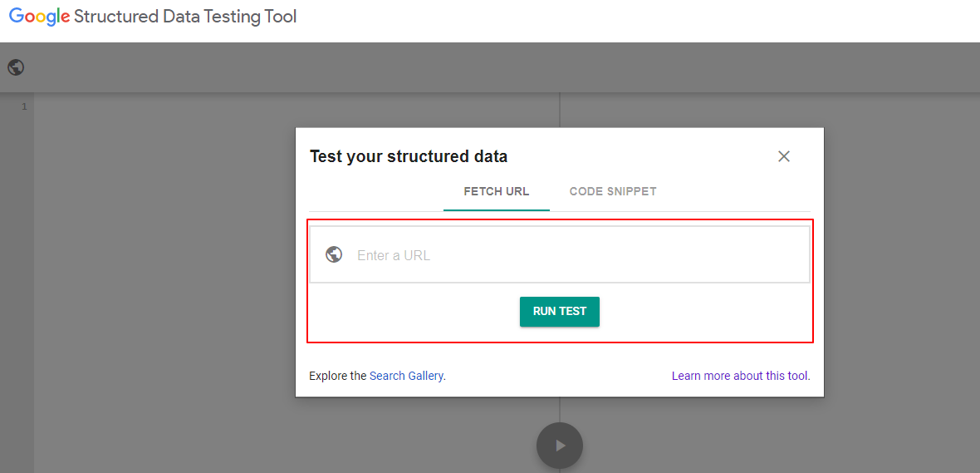Open the Learn more about this tool link

[x=741, y=376]
